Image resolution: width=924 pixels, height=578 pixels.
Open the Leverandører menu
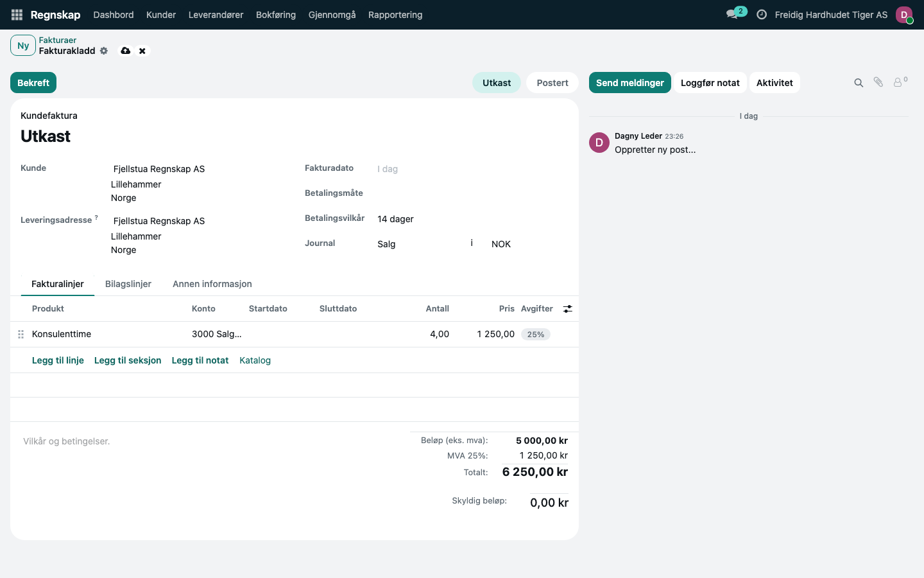click(x=216, y=15)
